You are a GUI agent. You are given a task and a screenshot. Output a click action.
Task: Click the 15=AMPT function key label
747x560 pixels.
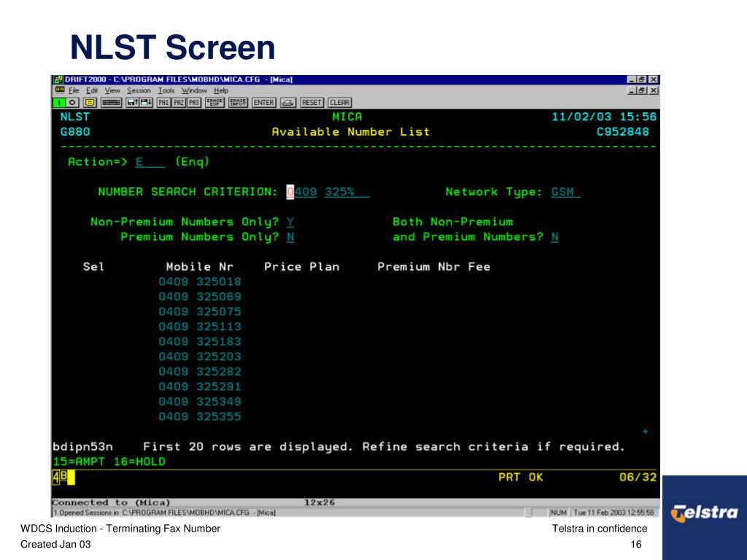79,462
